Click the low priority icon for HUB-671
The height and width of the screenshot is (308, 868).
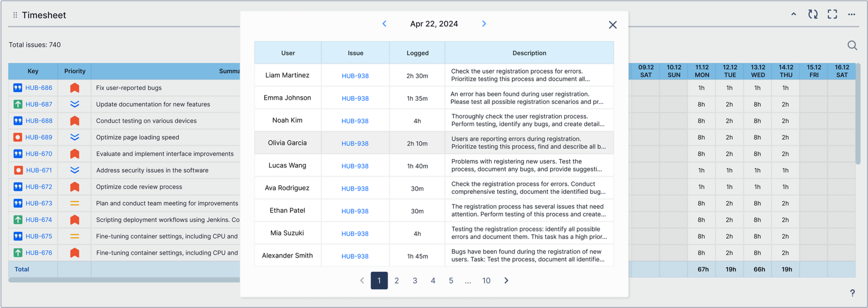point(75,170)
